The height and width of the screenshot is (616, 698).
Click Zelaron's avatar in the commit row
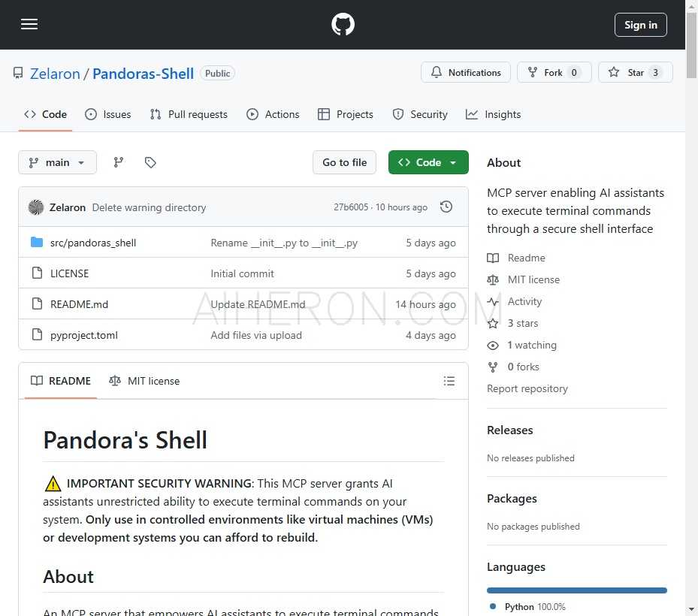pos(36,207)
